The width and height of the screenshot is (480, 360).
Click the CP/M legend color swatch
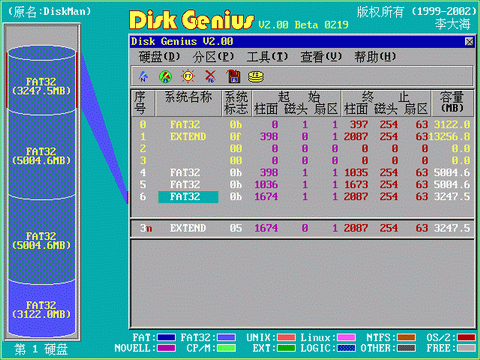[226, 348]
